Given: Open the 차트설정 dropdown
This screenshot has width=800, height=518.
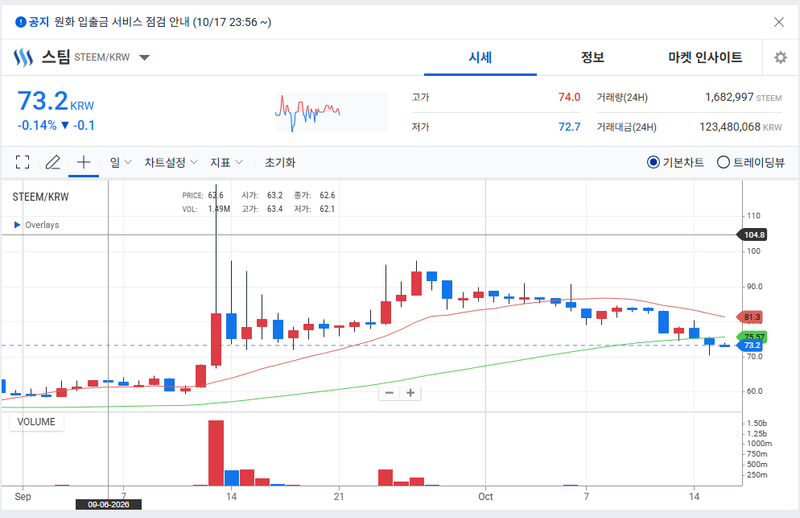Looking at the screenshot, I should click(170, 162).
